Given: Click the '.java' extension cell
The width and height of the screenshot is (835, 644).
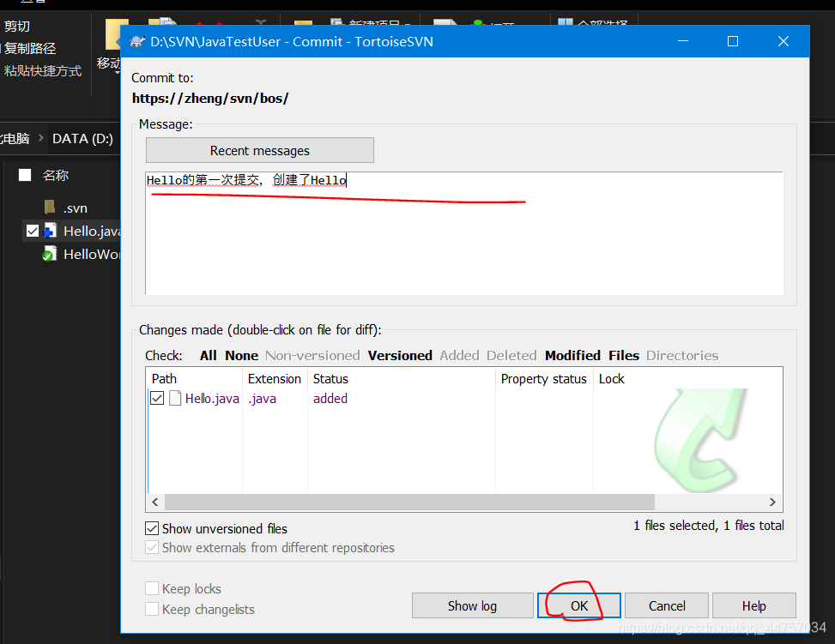Looking at the screenshot, I should [262, 398].
